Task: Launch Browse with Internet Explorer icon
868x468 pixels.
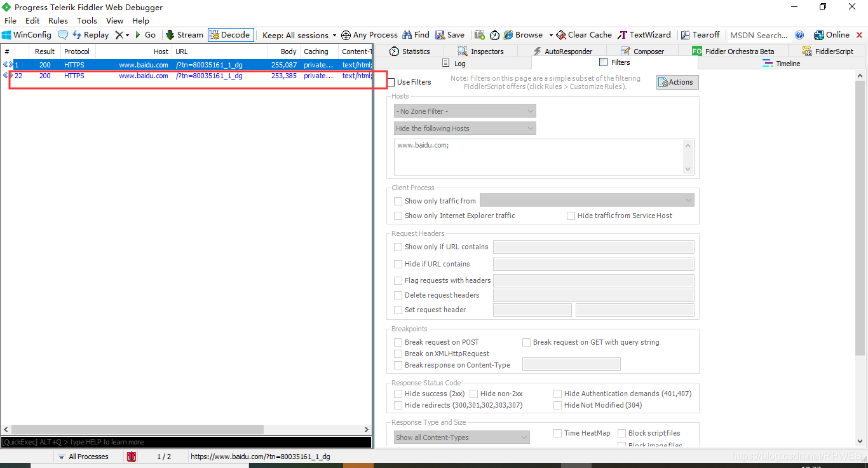Action: 509,35
